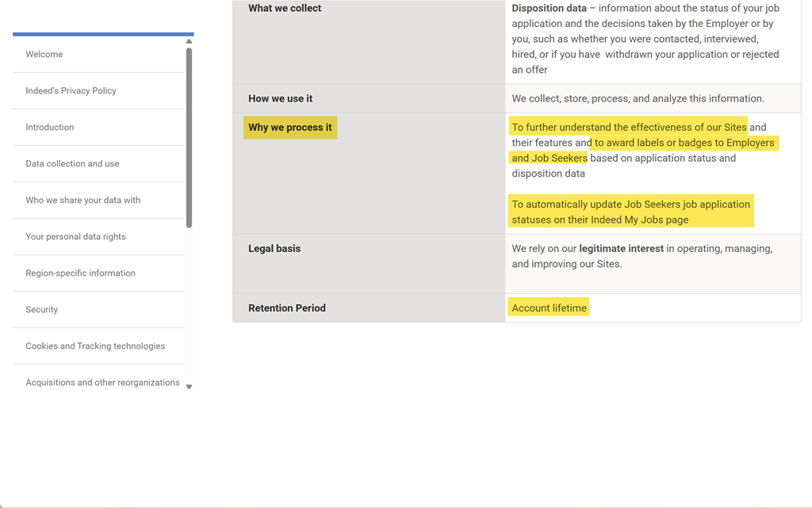812x508 pixels.
Task: Click highlighted text about updating application statuses
Action: click(x=630, y=212)
